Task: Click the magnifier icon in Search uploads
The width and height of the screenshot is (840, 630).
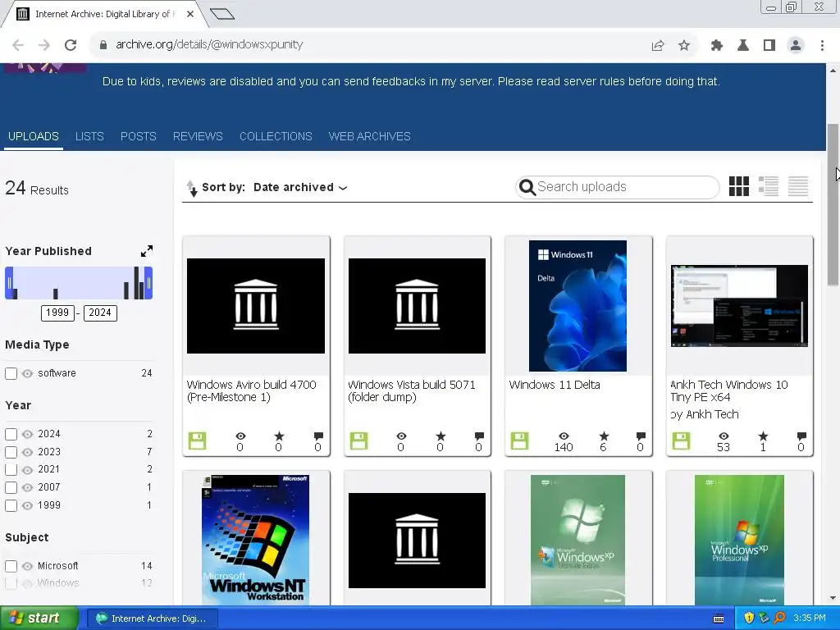Action: [527, 187]
